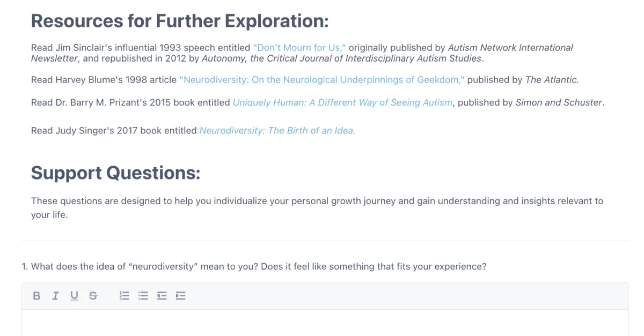Screen dimensions: 644x336
Task: Click the Support Questions description paragraph
Action: pos(317,208)
